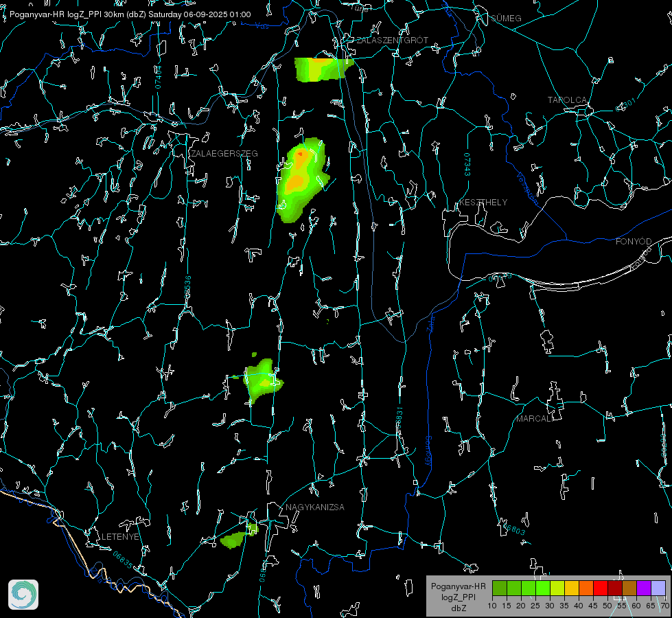Screen dimensions: 672x618
Task: Click the NAGYKANIZSA city label
Action: pyautogui.click(x=315, y=507)
